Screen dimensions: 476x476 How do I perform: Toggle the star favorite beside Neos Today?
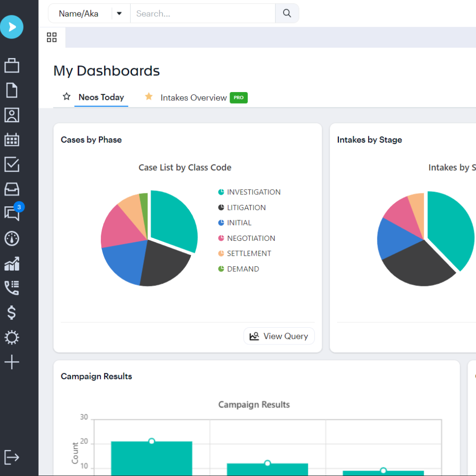point(66,97)
